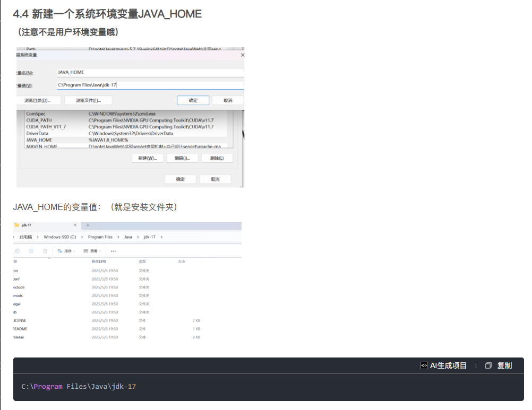The width and height of the screenshot is (532, 410).
Task: Click the delete (trash) icon in Explorer toolbar
Action: (x=45, y=250)
